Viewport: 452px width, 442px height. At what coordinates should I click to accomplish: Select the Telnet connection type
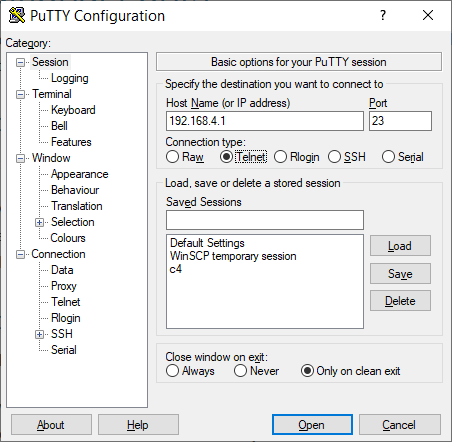(226, 157)
